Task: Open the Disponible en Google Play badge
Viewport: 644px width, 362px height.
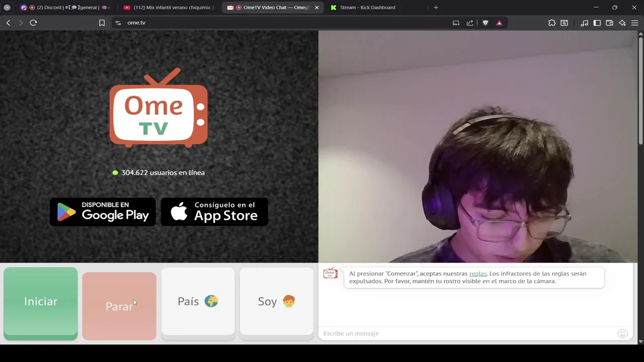Action: [103, 212]
